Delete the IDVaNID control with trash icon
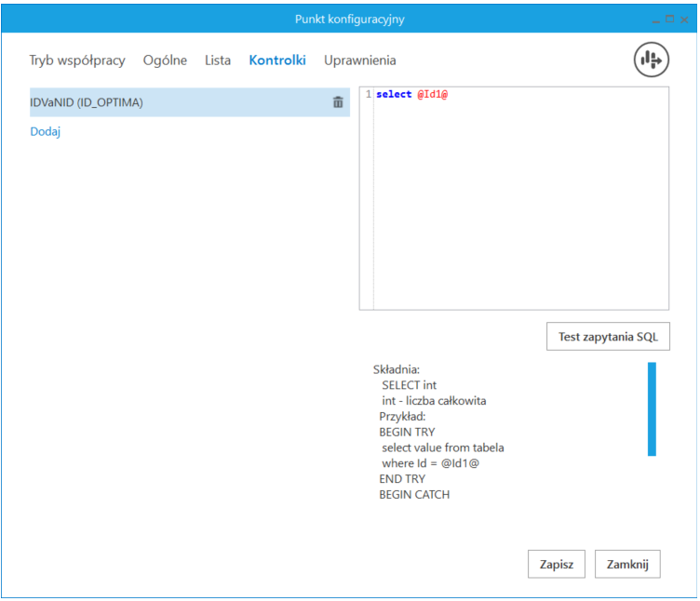This screenshot has width=700, height=601. coord(338,102)
